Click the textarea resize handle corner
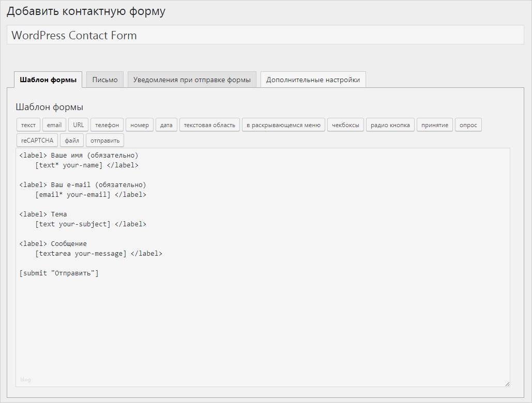 (507, 384)
